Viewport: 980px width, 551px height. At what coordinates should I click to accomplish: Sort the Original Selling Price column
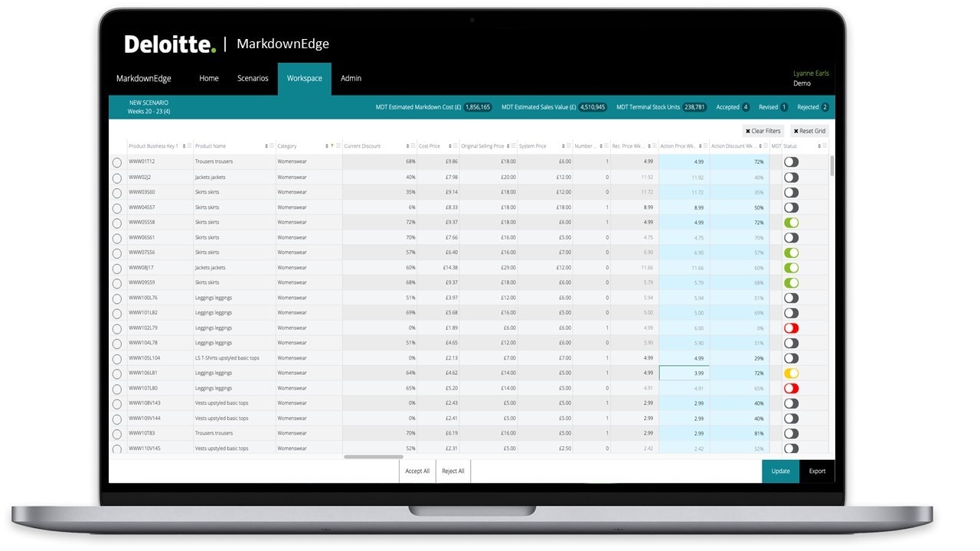point(508,146)
